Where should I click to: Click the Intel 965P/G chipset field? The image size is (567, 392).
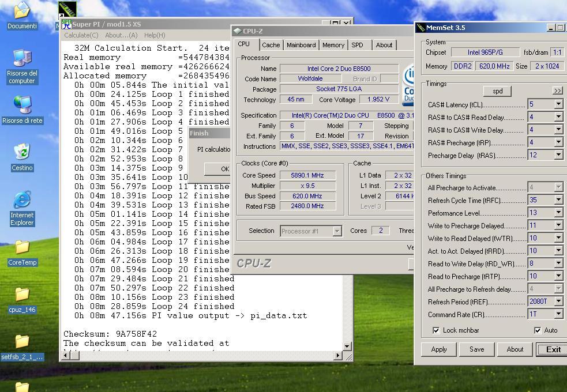(485, 52)
